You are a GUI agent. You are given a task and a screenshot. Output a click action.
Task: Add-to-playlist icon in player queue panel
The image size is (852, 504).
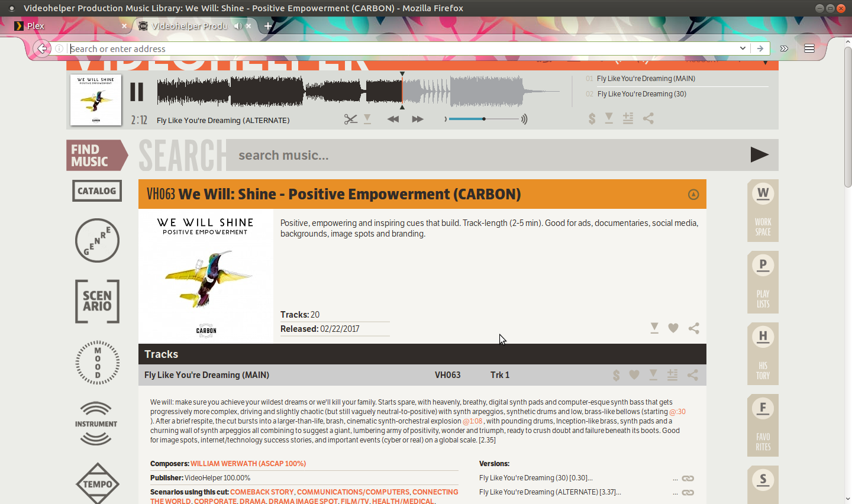[x=628, y=118]
